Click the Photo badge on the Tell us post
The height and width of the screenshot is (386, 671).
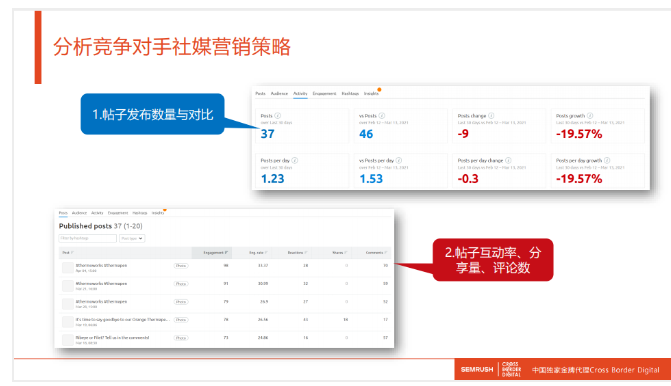coord(181,338)
